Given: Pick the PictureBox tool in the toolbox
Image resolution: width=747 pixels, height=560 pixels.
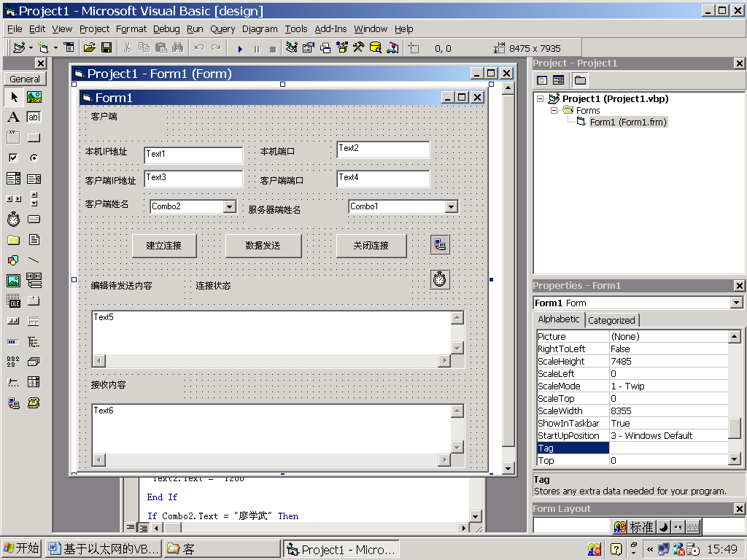Looking at the screenshot, I should pos(34,97).
